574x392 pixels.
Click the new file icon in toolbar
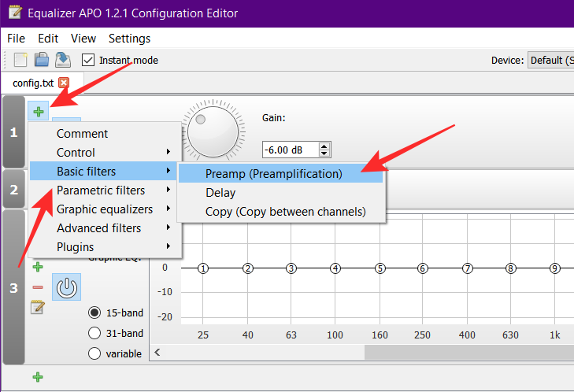tap(21, 60)
